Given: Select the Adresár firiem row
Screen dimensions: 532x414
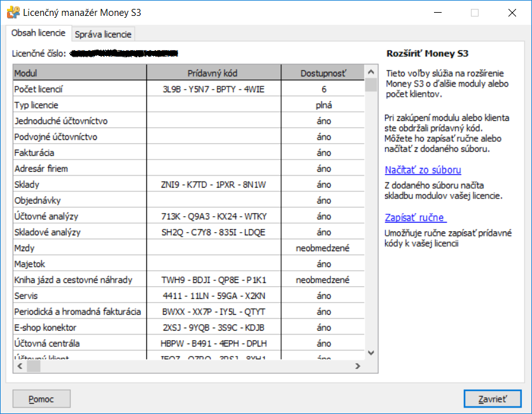Looking at the screenshot, I should pyautogui.click(x=188, y=169).
